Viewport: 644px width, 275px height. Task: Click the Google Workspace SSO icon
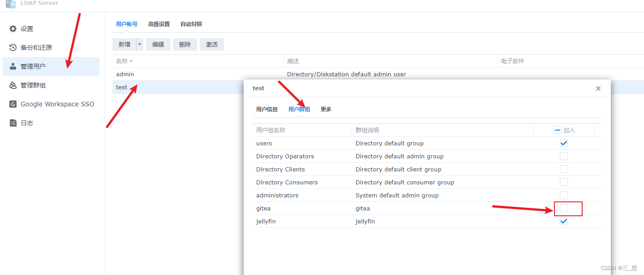click(x=13, y=104)
